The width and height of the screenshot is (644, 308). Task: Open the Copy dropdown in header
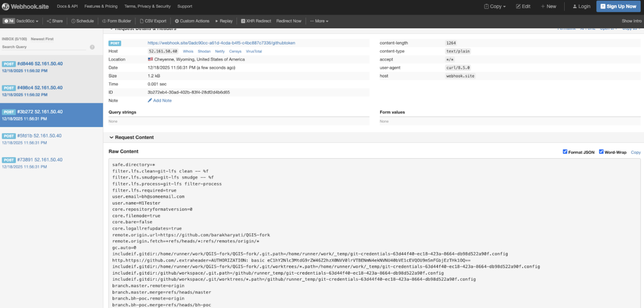[495, 6]
